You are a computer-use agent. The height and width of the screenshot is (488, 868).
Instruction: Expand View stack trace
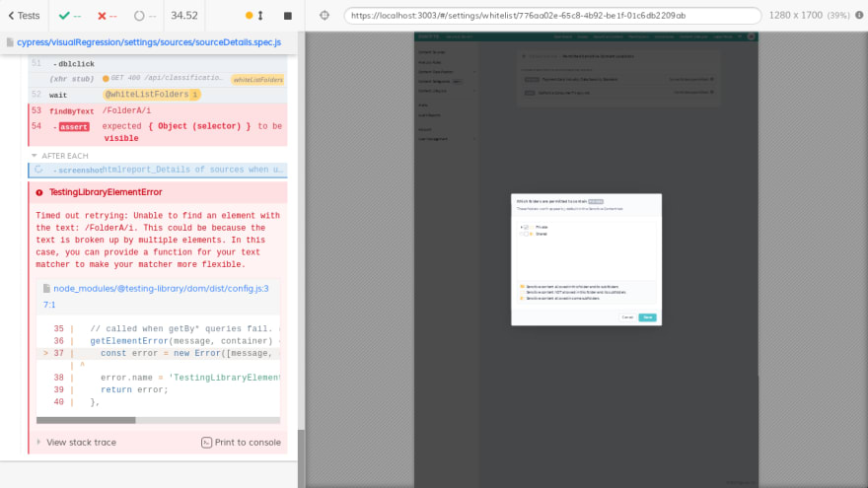click(x=79, y=443)
